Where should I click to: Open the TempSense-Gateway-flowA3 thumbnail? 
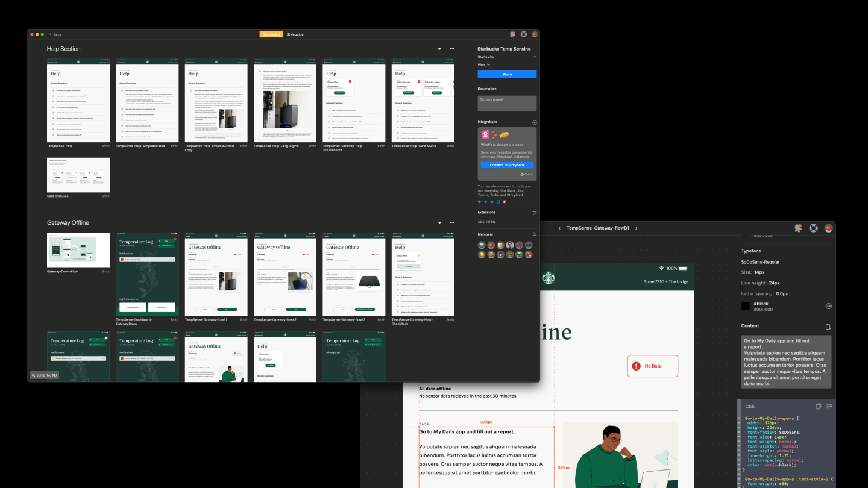coord(354,275)
